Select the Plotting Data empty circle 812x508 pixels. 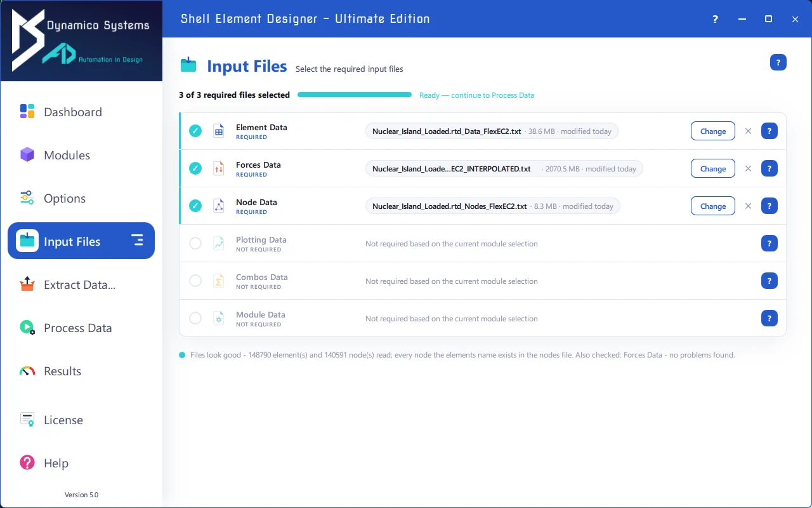[x=195, y=244]
